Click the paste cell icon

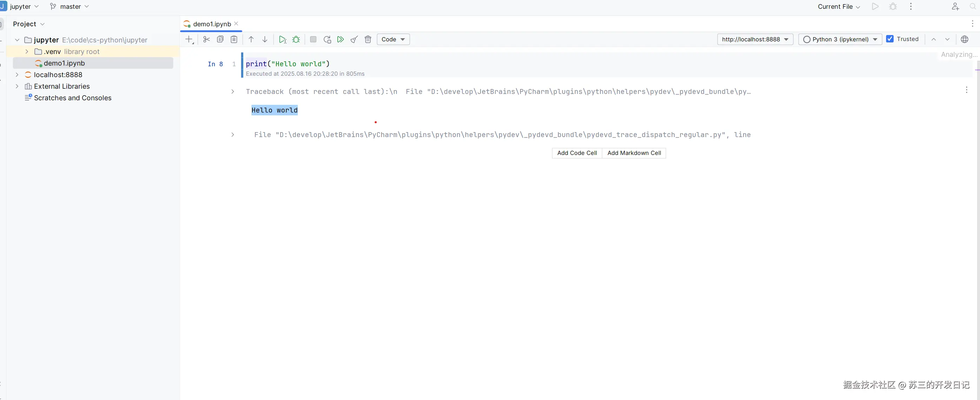(x=234, y=39)
